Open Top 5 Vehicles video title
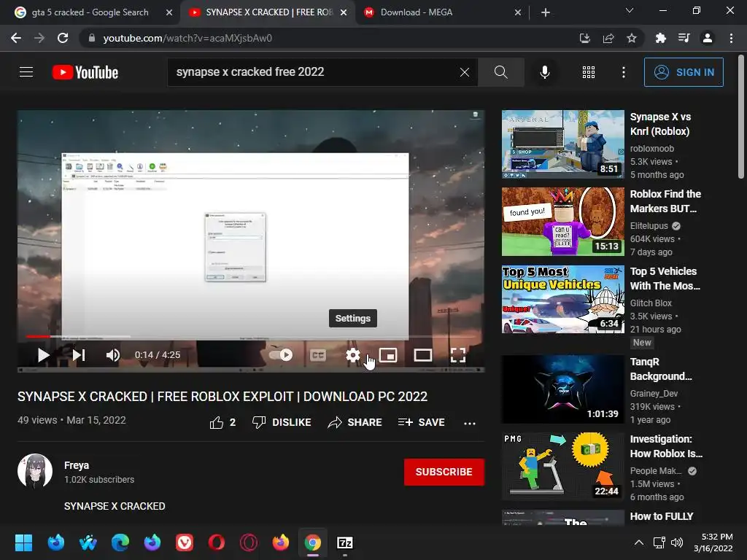 (665, 279)
